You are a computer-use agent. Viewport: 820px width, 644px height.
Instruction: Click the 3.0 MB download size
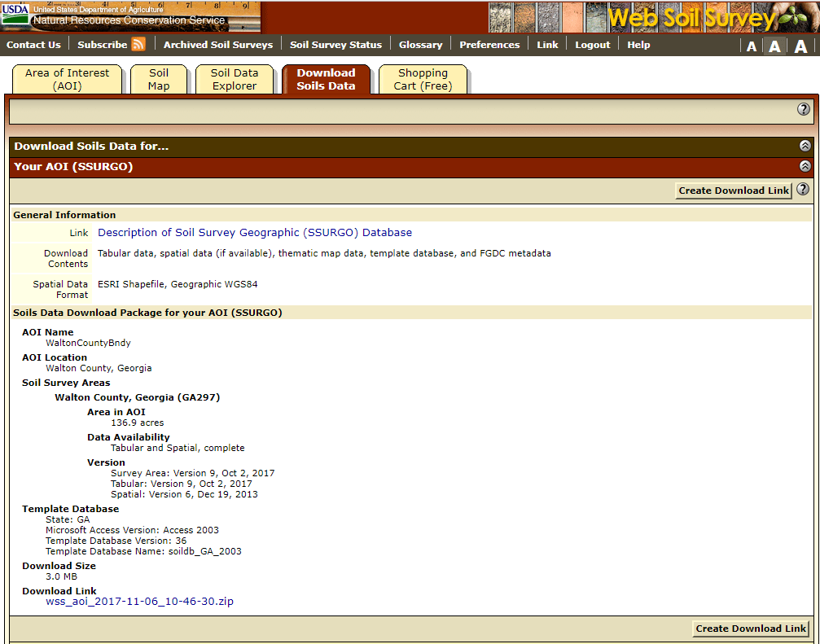pyautogui.click(x=61, y=576)
